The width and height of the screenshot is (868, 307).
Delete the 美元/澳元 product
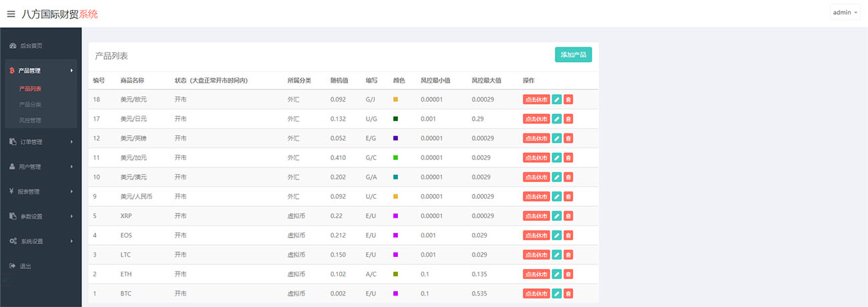pos(568,177)
